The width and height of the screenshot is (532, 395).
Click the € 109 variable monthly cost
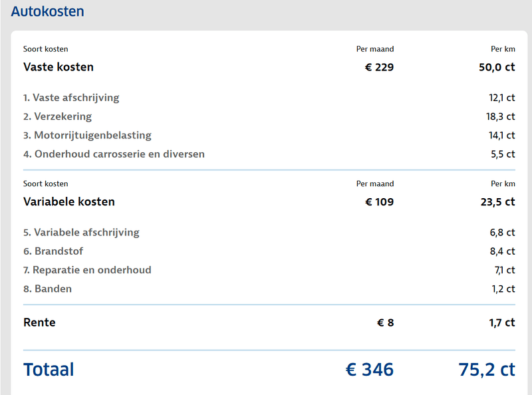pos(380,201)
